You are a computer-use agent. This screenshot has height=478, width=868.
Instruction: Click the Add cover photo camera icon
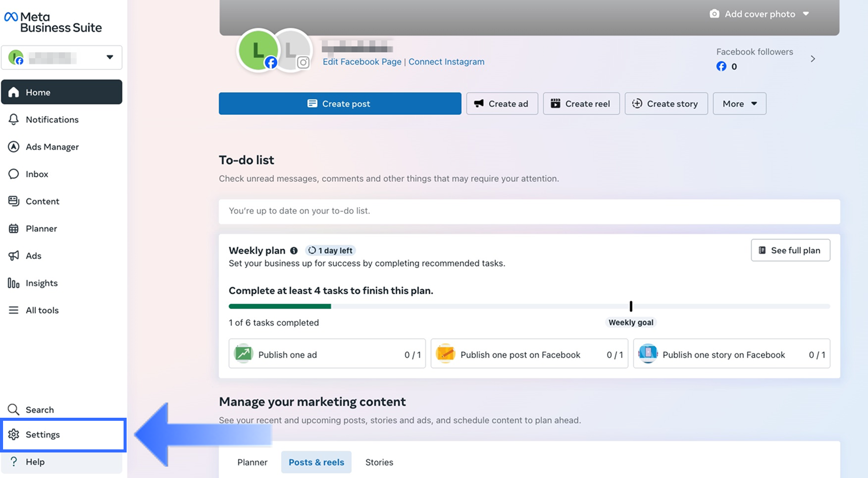tap(714, 14)
